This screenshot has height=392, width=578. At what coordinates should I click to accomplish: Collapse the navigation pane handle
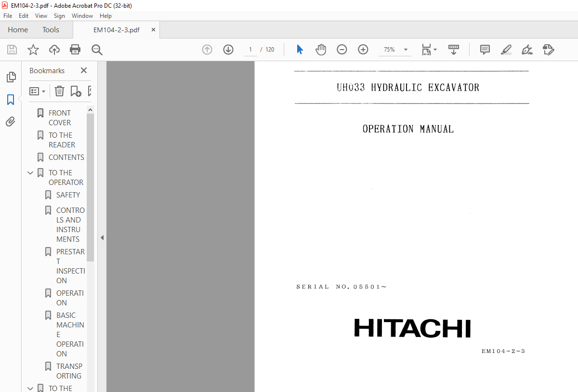point(102,237)
